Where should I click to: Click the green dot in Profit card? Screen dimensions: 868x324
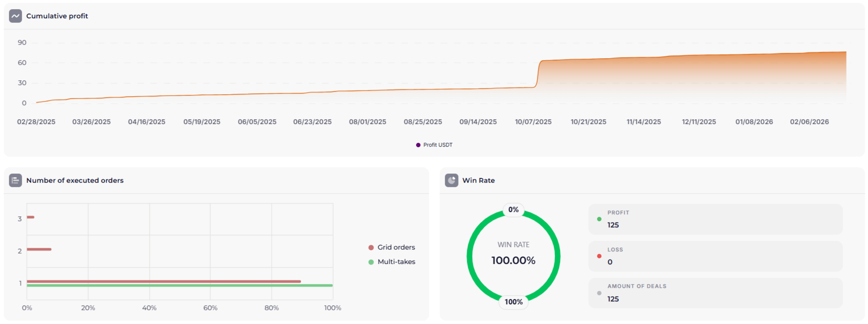pyautogui.click(x=599, y=219)
